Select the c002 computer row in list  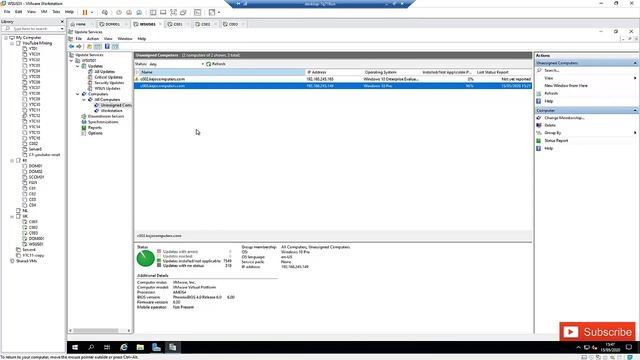pos(333,79)
